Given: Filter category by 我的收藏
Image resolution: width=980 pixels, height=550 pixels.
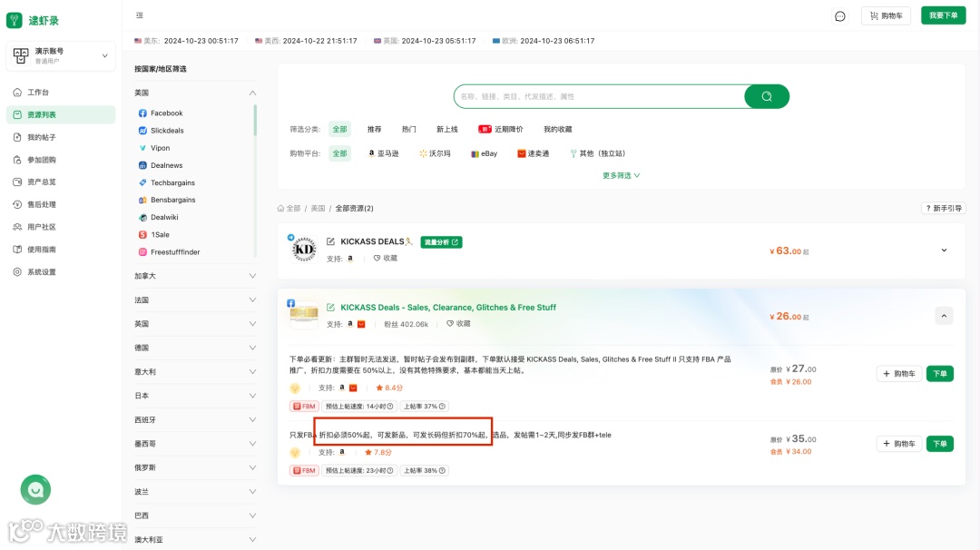Looking at the screenshot, I should pyautogui.click(x=557, y=130).
